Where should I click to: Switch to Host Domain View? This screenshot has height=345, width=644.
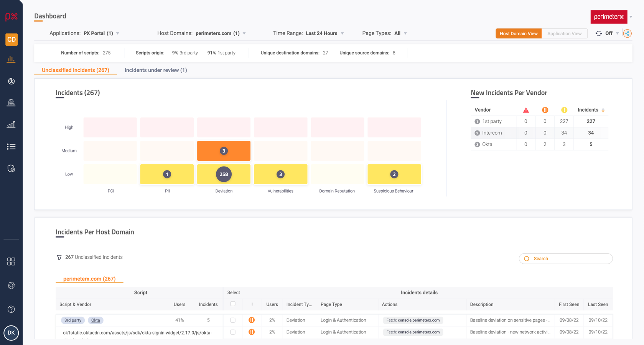[x=519, y=33]
